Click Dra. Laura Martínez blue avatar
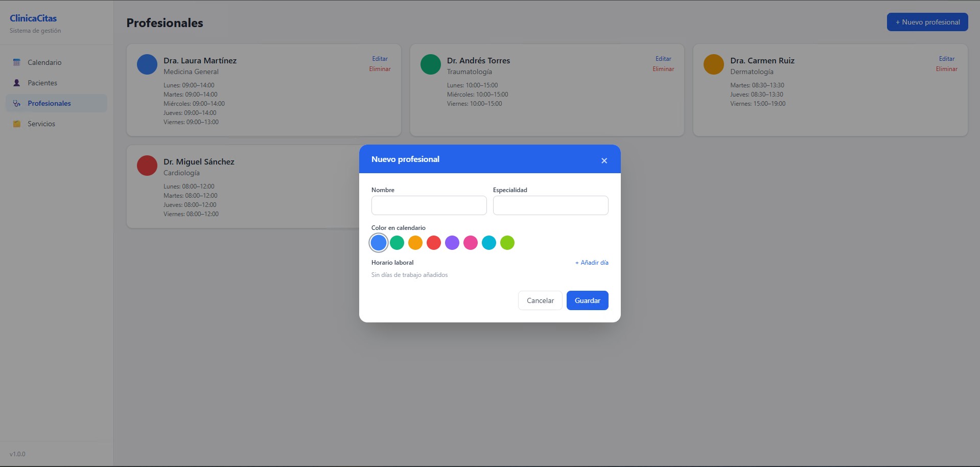The height and width of the screenshot is (467, 980). pos(147,64)
